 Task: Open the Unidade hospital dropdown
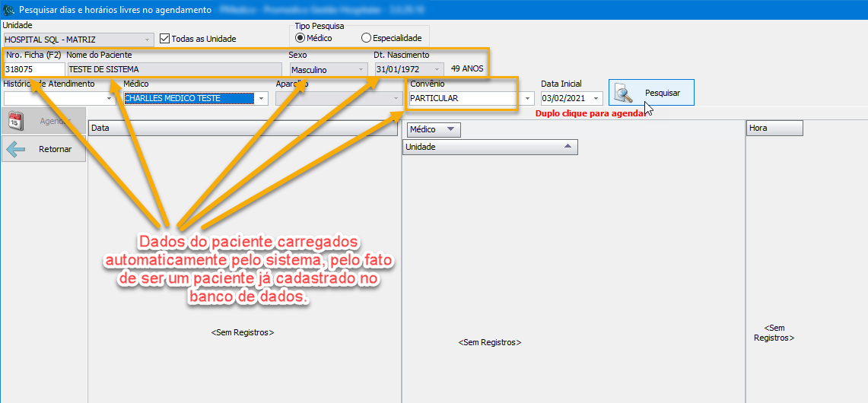147,39
